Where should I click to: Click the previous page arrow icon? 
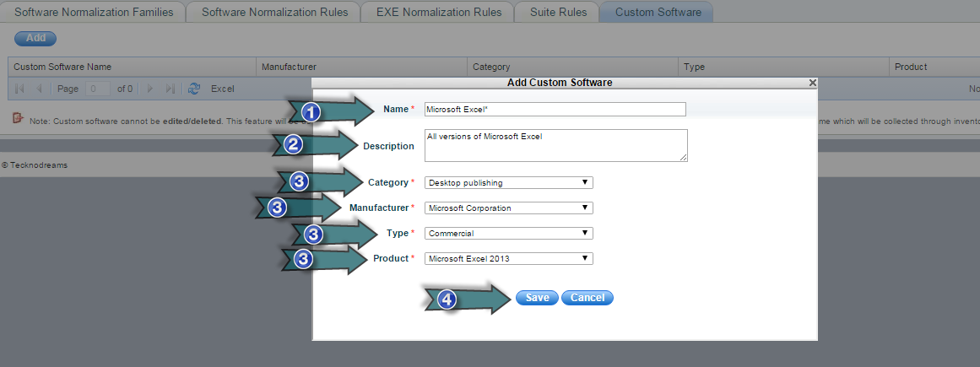[x=38, y=89]
